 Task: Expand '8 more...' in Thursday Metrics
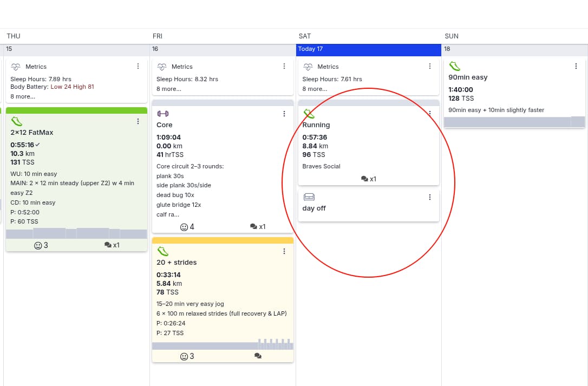coord(23,96)
